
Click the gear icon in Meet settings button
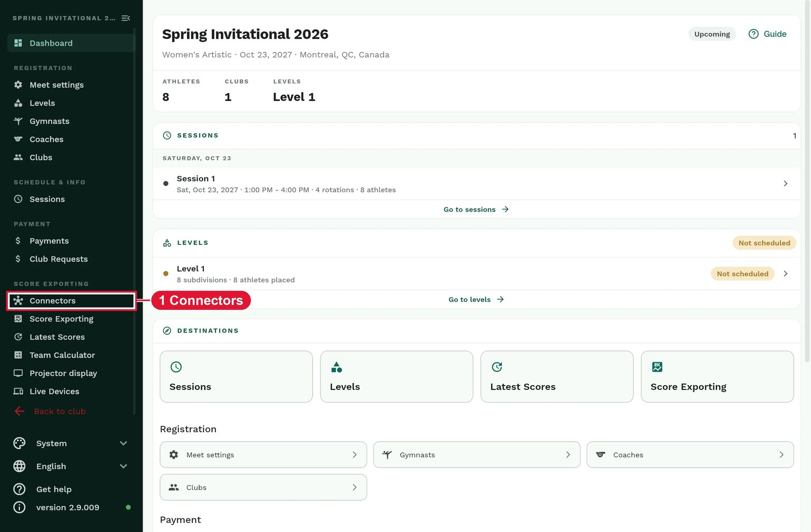(x=174, y=455)
